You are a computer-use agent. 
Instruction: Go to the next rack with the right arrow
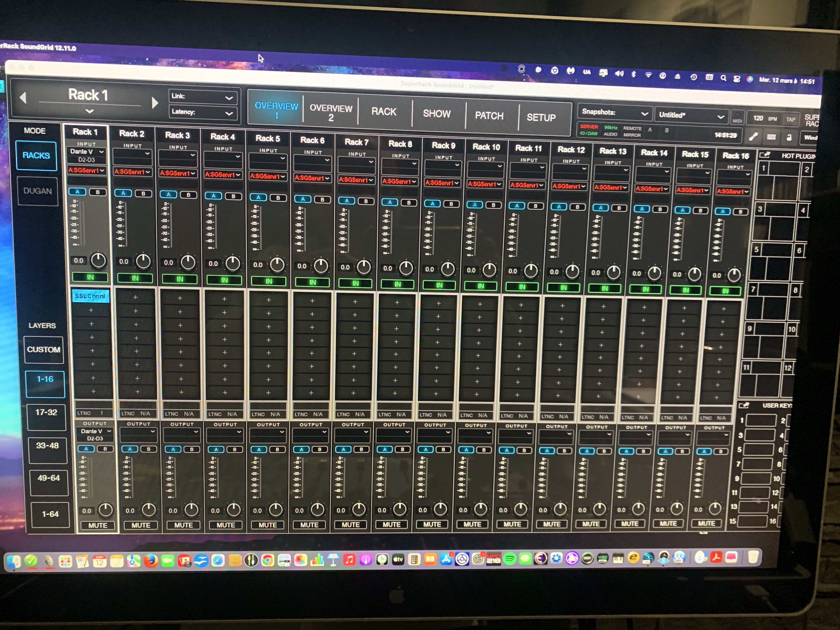[x=155, y=102]
